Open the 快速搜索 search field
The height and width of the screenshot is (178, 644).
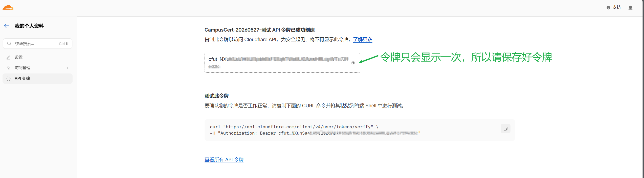pos(37,43)
